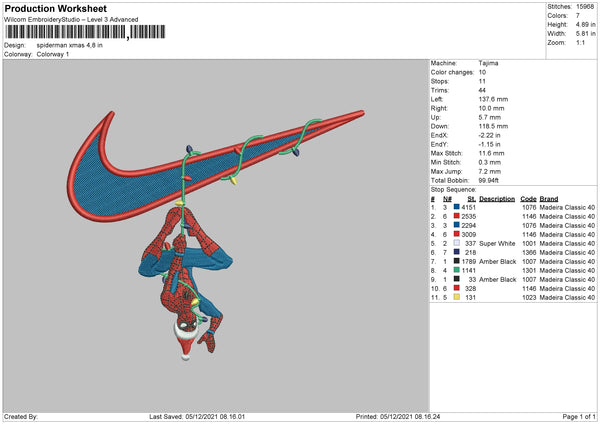This screenshot has width=600, height=424.
Task: Click the blue swatch for stop 1
Action: click(457, 207)
